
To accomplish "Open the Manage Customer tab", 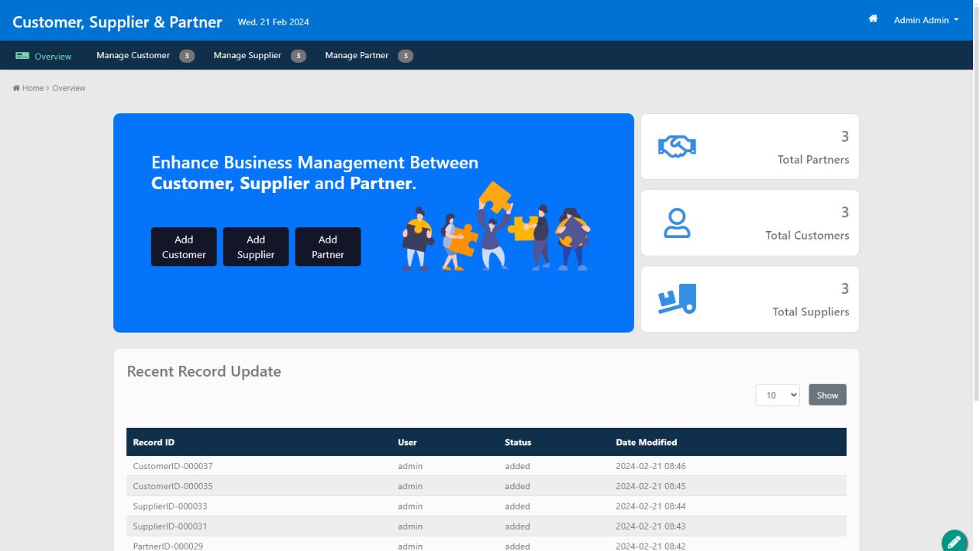I will (x=133, y=56).
